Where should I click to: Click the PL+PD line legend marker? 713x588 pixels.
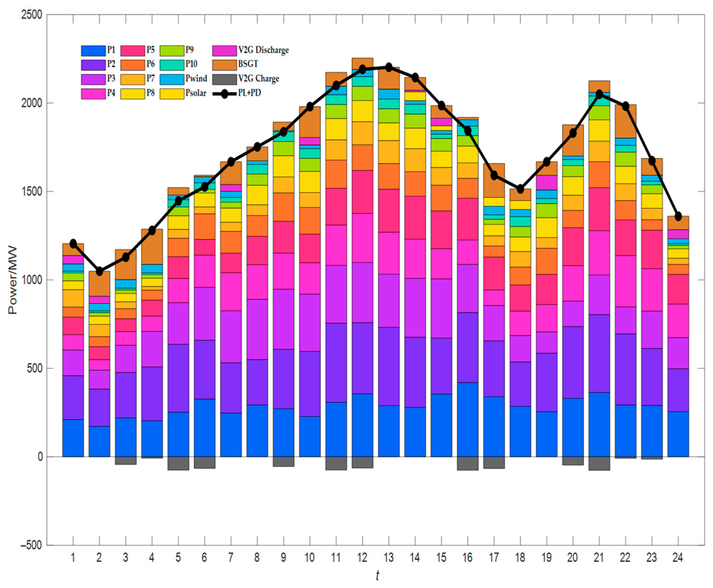(x=224, y=93)
